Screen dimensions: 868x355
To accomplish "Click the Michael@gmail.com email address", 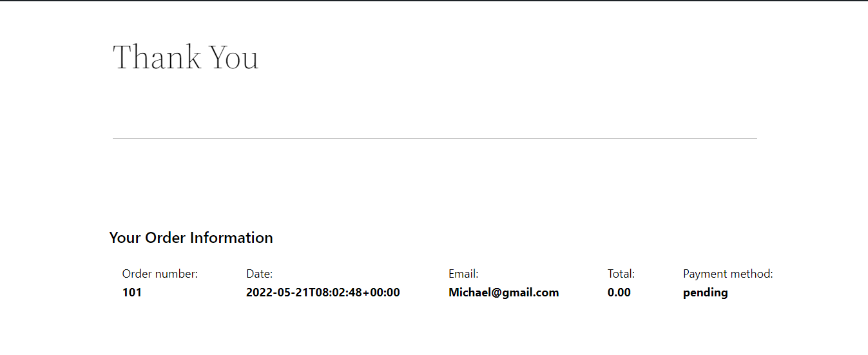I will 503,293.
